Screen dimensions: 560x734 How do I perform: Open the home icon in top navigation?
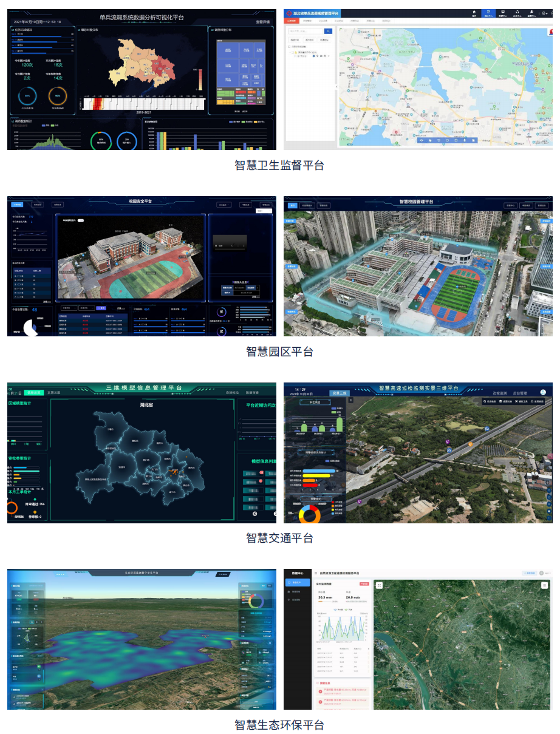[474, 13]
